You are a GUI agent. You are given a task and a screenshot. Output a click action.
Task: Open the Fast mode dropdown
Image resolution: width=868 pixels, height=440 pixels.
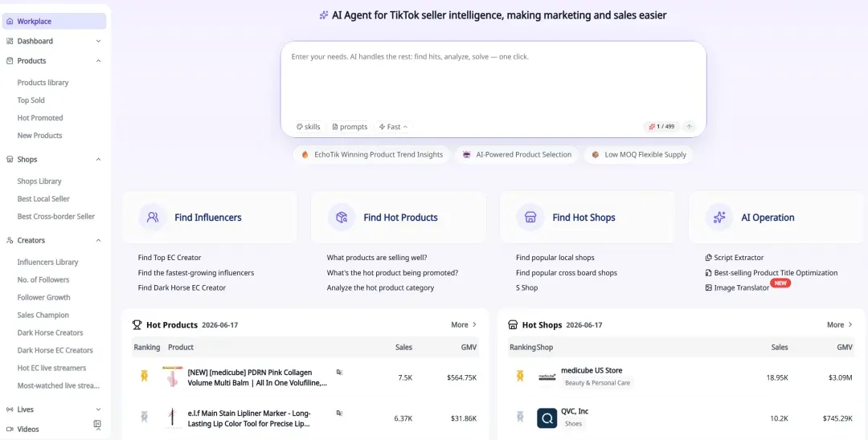pos(393,127)
